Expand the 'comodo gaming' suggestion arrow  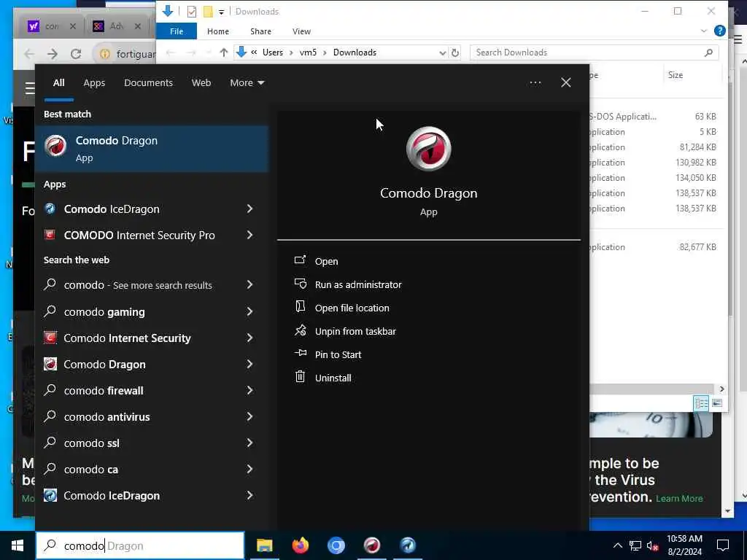(249, 311)
